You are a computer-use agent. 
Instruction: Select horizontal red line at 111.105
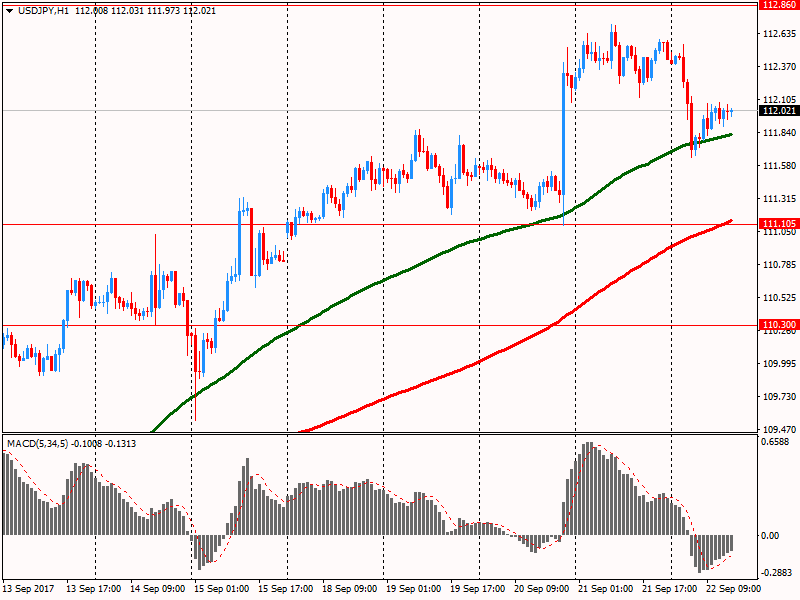pos(380,224)
